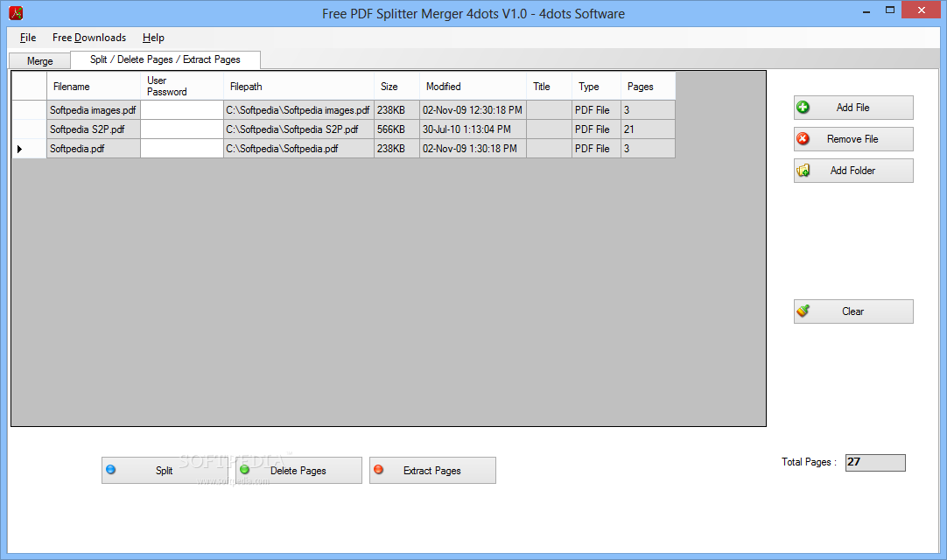
Task: Click the red X icon on Remove File
Action: [x=803, y=139]
